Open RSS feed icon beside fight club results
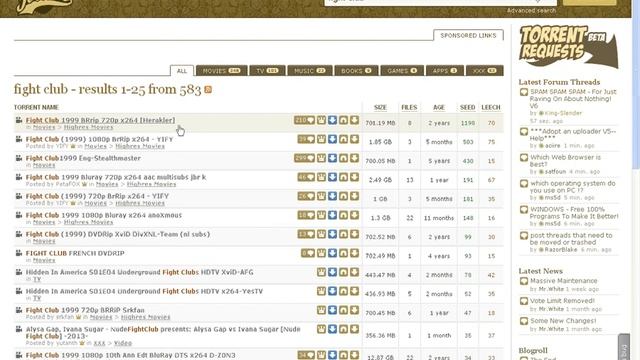This screenshot has height=360, width=640. pyautogui.click(x=208, y=89)
